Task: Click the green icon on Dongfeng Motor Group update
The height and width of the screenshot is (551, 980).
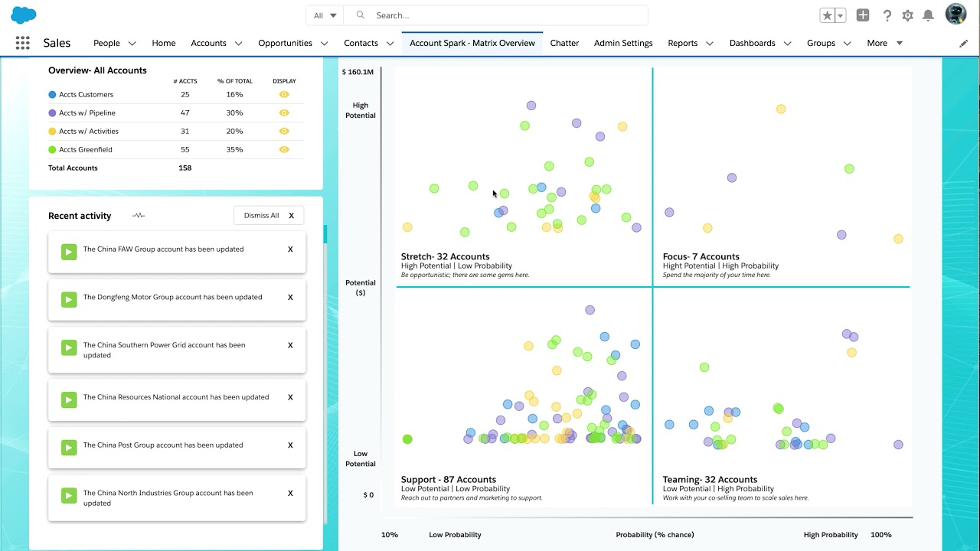Action: tap(69, 300)
